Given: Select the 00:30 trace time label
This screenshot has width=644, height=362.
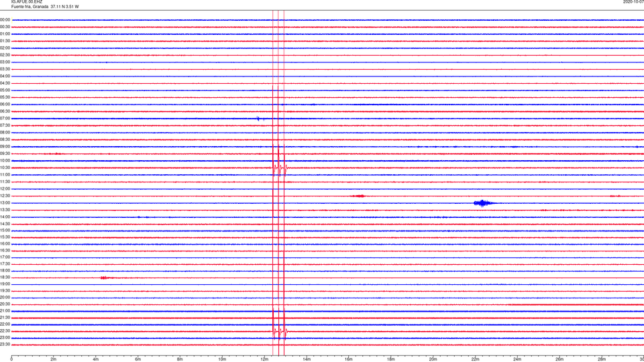Looking at the screenshot, I should coord(5,27).
